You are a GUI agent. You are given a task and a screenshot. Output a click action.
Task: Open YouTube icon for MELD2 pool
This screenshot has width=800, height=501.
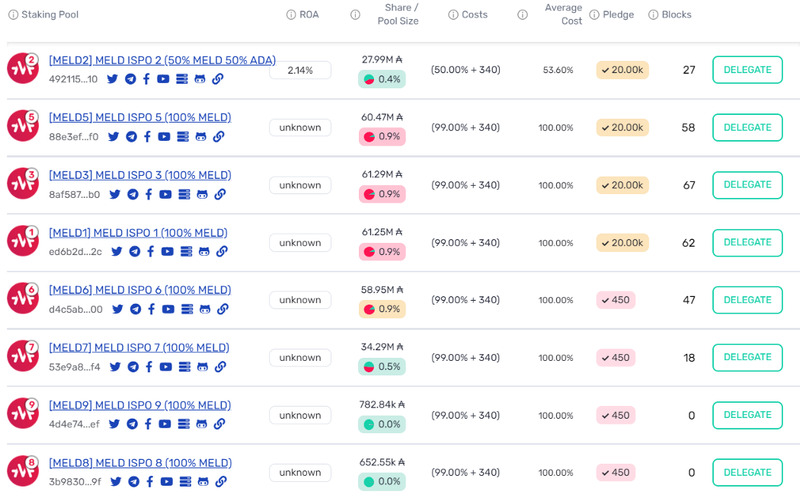[x=163, y=79]
